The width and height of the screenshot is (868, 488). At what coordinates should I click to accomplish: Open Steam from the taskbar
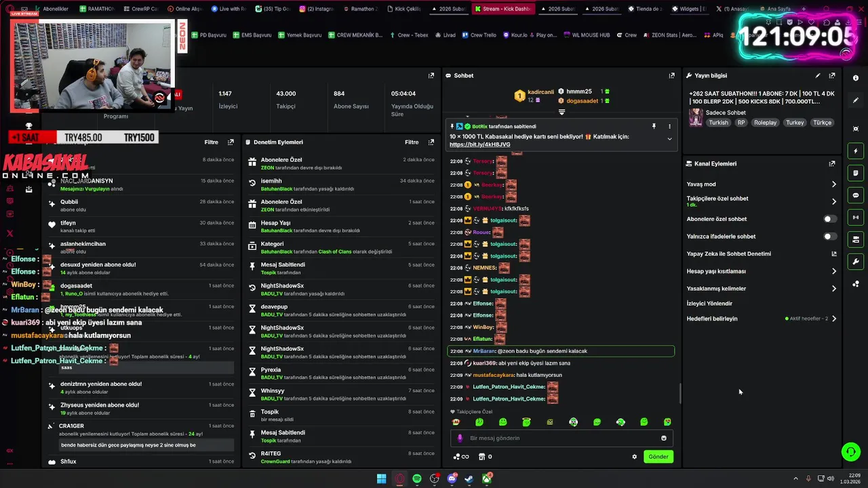pyautogui.click(x=469, y=479)
